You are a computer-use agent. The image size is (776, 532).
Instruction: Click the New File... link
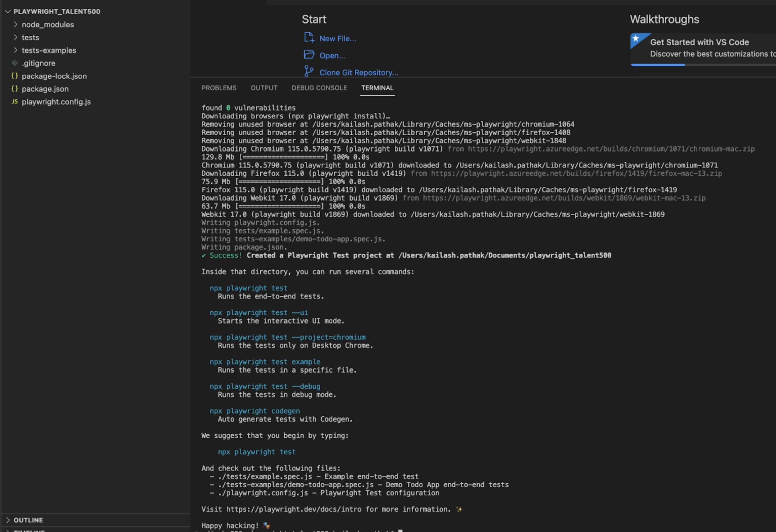tap(337, 39)
